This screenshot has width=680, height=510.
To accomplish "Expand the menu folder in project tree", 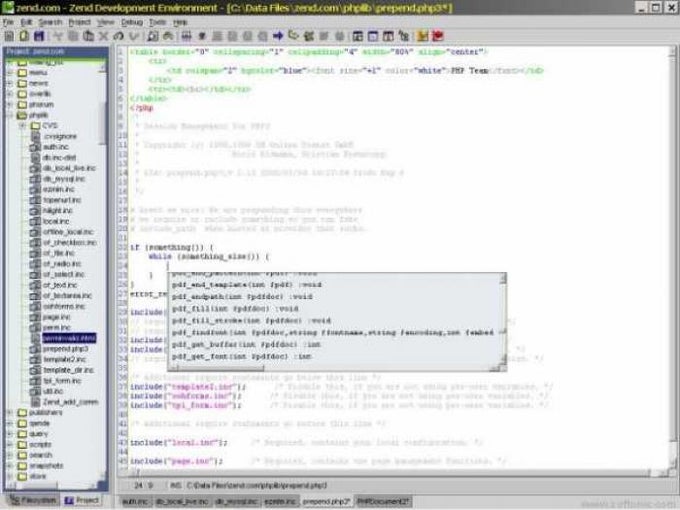I will pyautogui.click(x=10, y=72).
